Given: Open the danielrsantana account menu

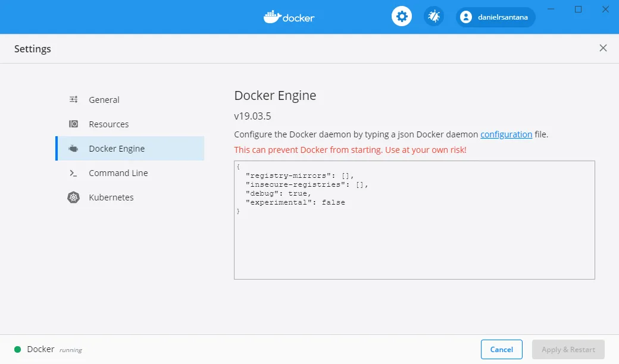Looking at the screenshot, I should click(495, 17).
